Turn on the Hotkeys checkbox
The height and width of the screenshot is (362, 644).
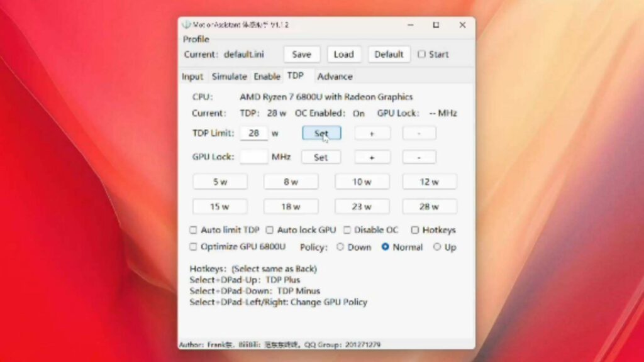click(x=415, y=230)
